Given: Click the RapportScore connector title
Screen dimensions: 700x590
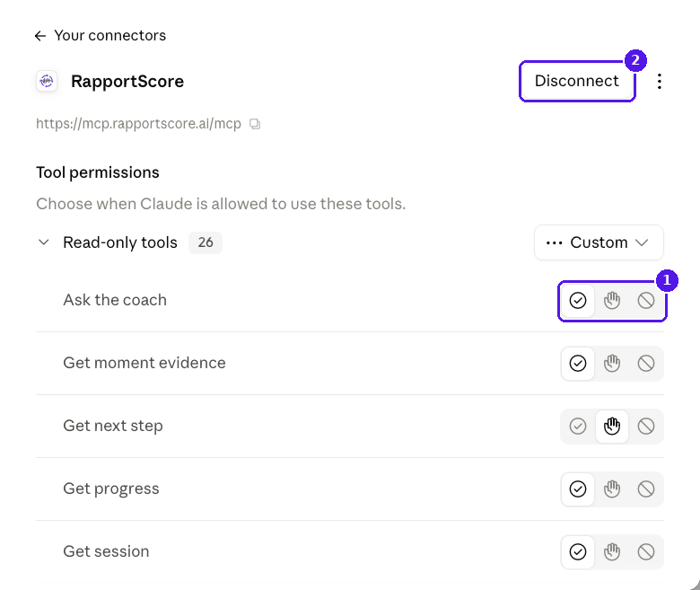Looking at the screenshot, I should tap(127, 82).
